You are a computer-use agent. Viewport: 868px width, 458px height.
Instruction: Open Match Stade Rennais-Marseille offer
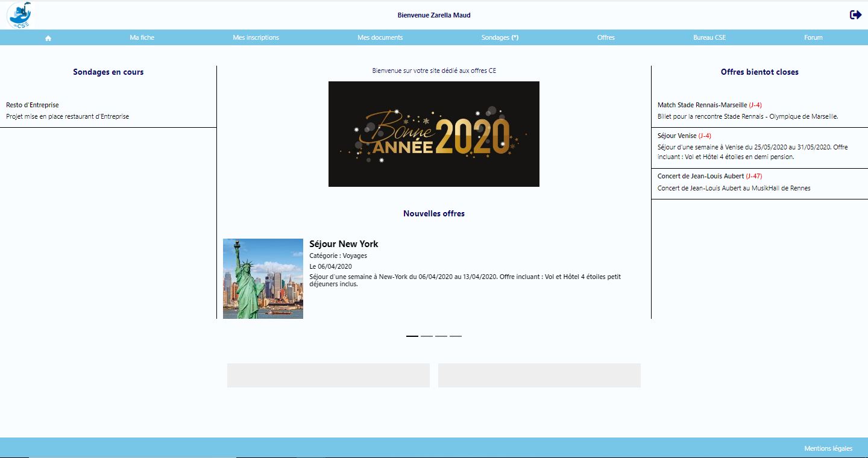(x=702, y=105)
